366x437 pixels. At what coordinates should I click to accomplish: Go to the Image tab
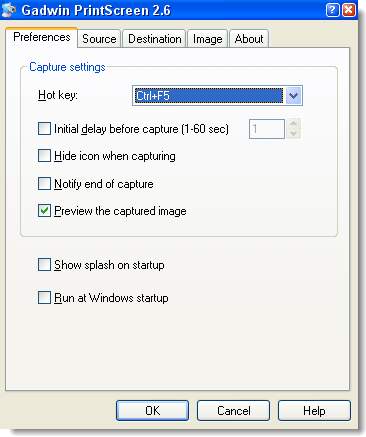pyautogui.click(x=208, y=39)
